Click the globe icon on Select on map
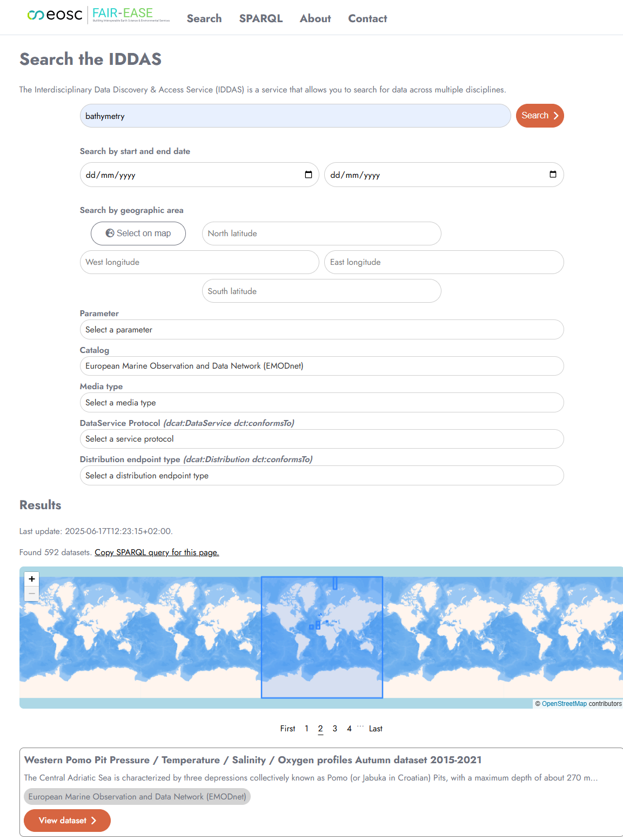The image size is (623, 840). 110,233
